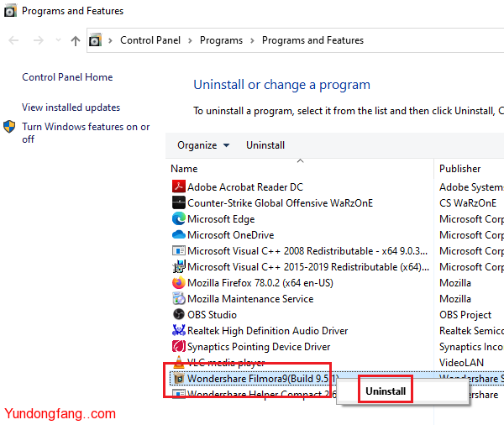The height and width of the screenshot is (425, 504).
Task: Open recent locations dropdown arrow
Action: coord(58,39)
